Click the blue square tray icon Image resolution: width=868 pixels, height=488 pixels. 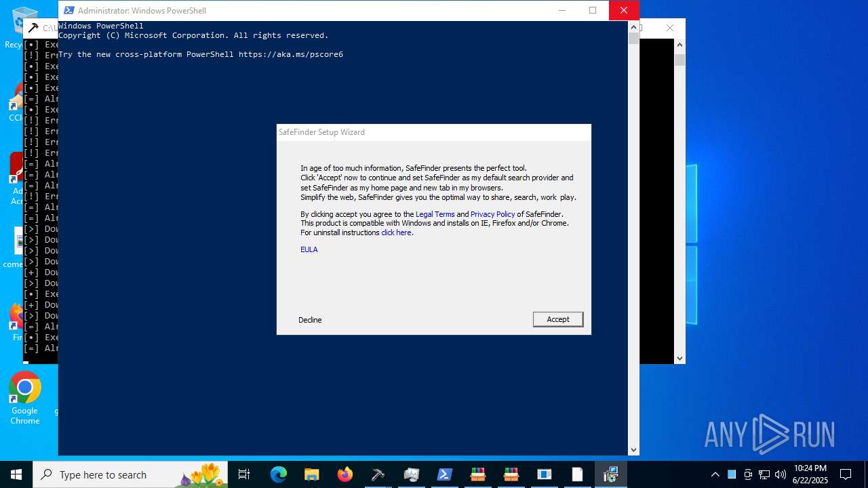pos(732,474)
